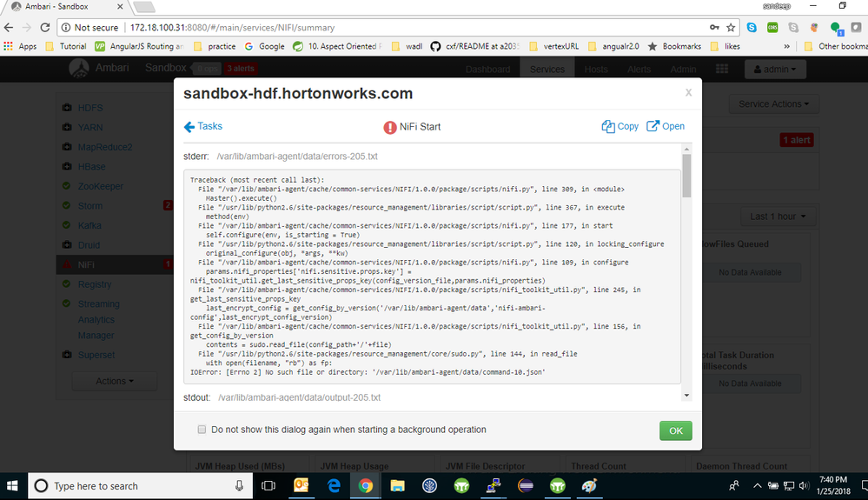Bookmark this page with star icon

tap(731, 27)
